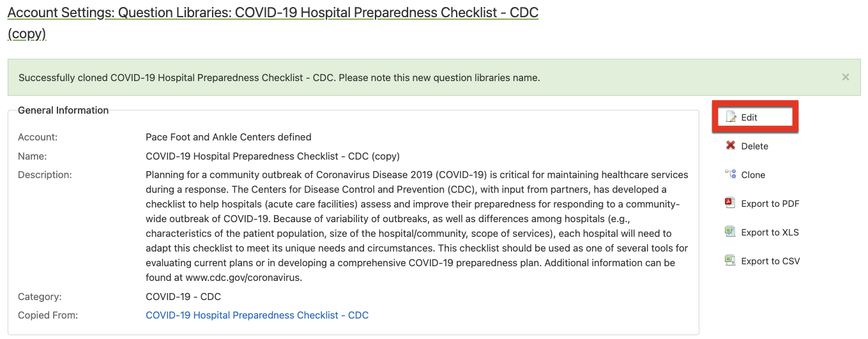
Task: Select Export to PDF text
Action: tap(770, 204)
